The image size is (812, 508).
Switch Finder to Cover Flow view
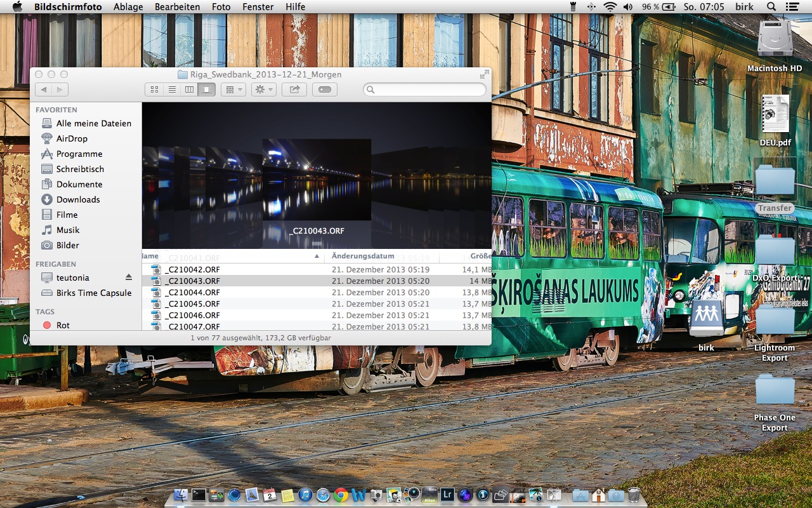(207, 90)
